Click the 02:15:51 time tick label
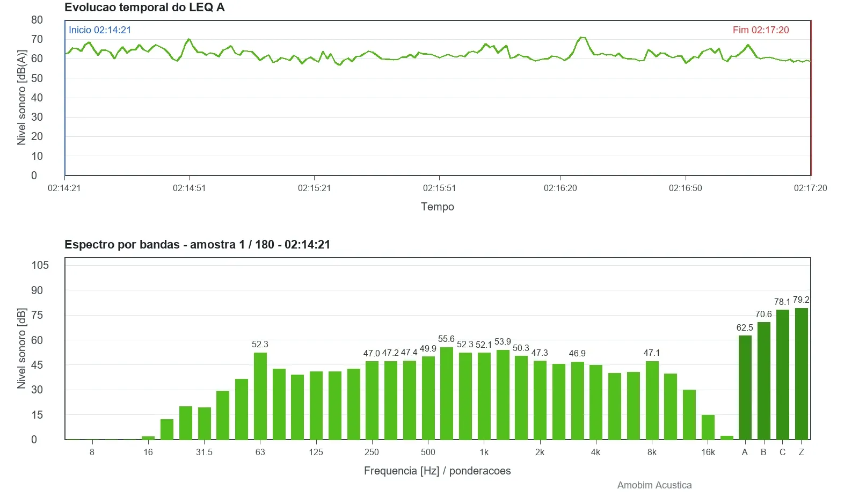 439,188
